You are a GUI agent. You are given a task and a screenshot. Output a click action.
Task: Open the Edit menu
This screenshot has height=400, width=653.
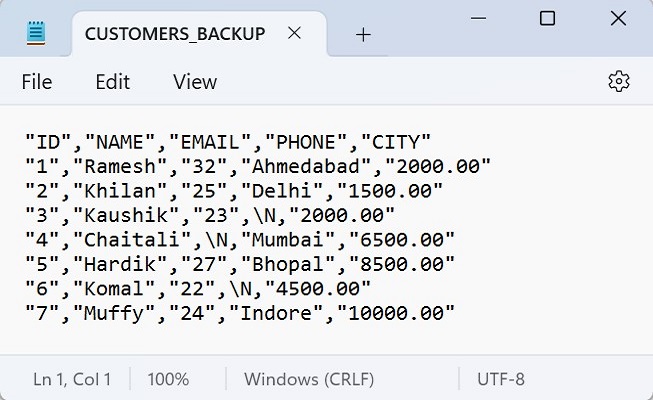point(113,82)
